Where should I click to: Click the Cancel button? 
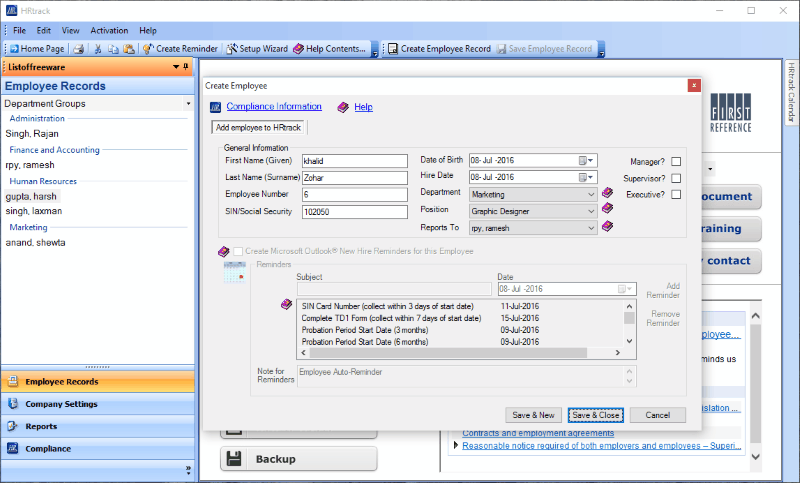(x=658, y=415)
